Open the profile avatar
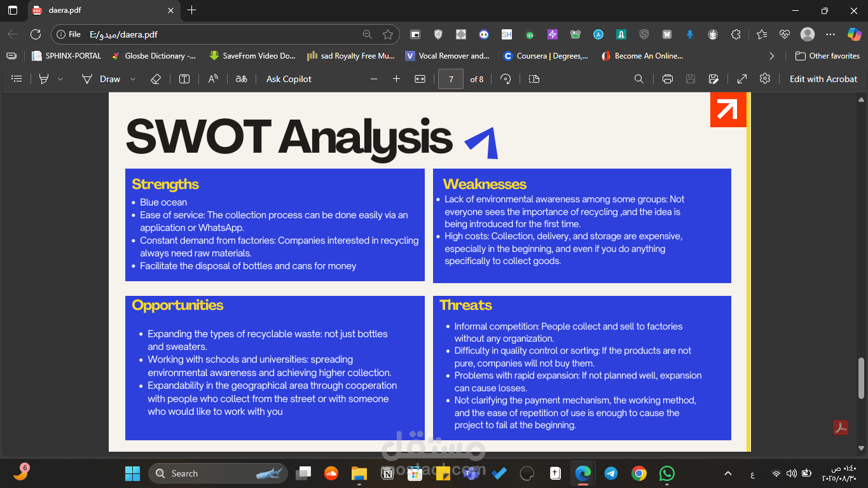The image size is (868, 488). tap(808, 34)
